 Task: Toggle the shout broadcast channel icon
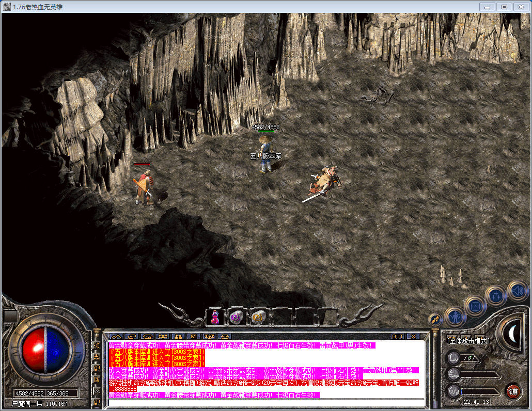[97, 345]
